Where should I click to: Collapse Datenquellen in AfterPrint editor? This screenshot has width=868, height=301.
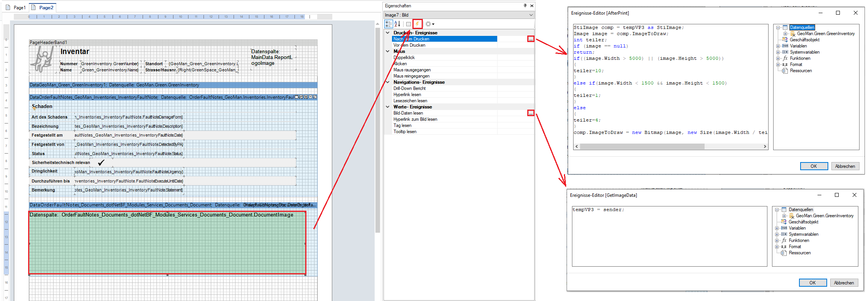[778, 27]
